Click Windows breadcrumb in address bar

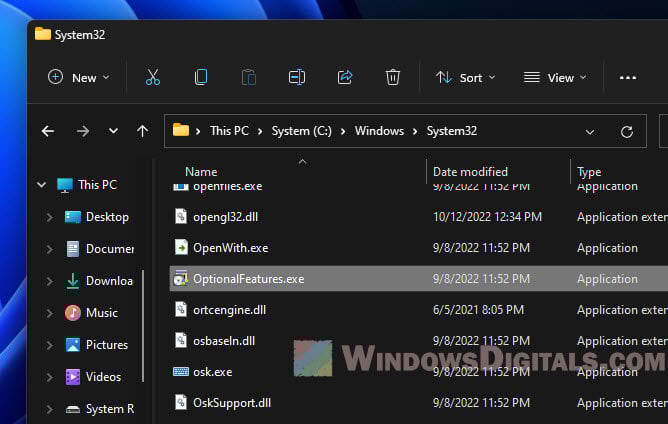click(x=379, y=131)
